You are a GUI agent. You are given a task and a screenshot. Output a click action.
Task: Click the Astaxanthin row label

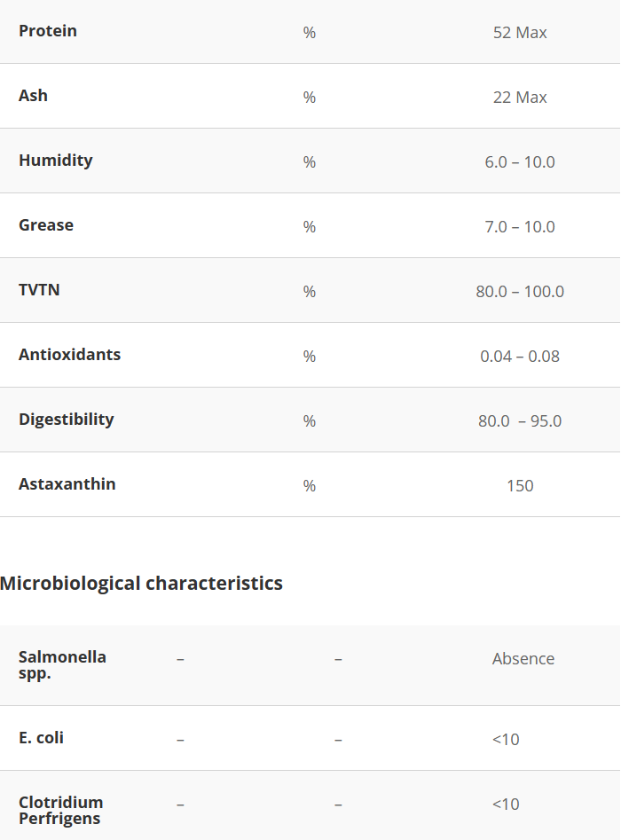67,484
